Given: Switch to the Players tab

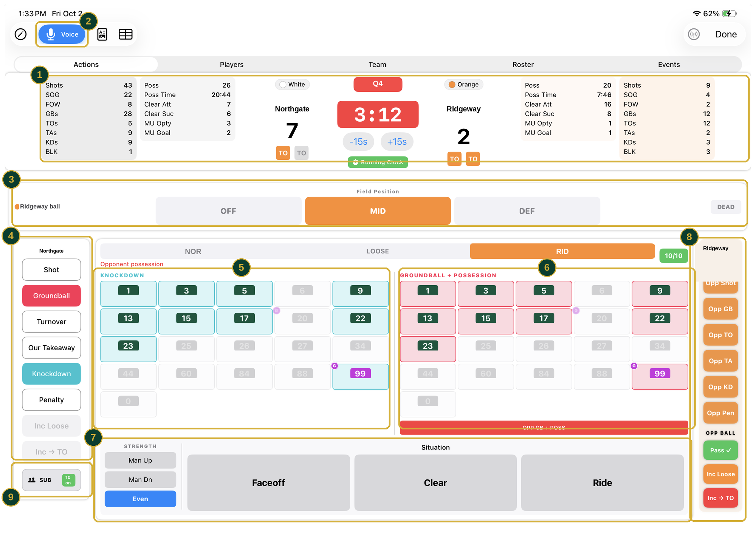Looking at the screenshot, I should coord(232,65).
